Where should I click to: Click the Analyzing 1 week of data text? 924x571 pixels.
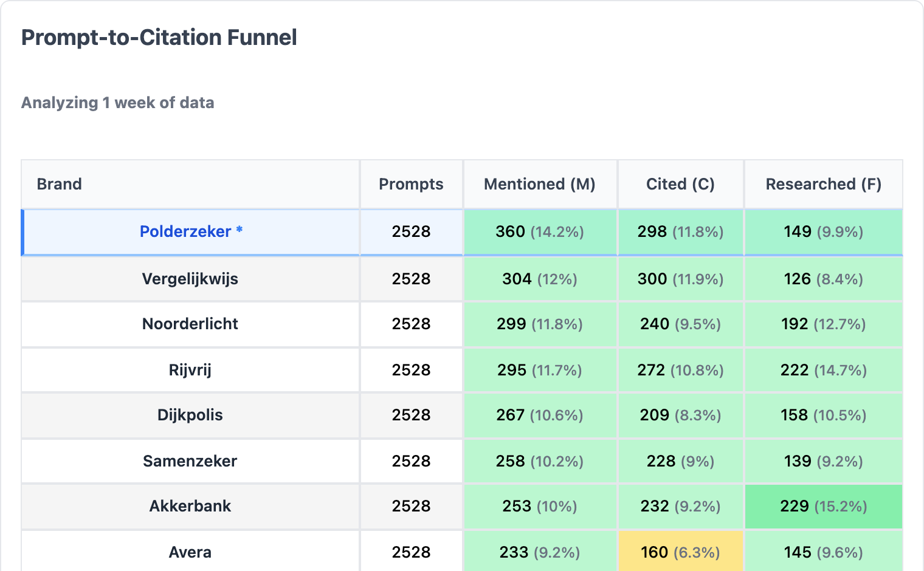click(118, 103)
